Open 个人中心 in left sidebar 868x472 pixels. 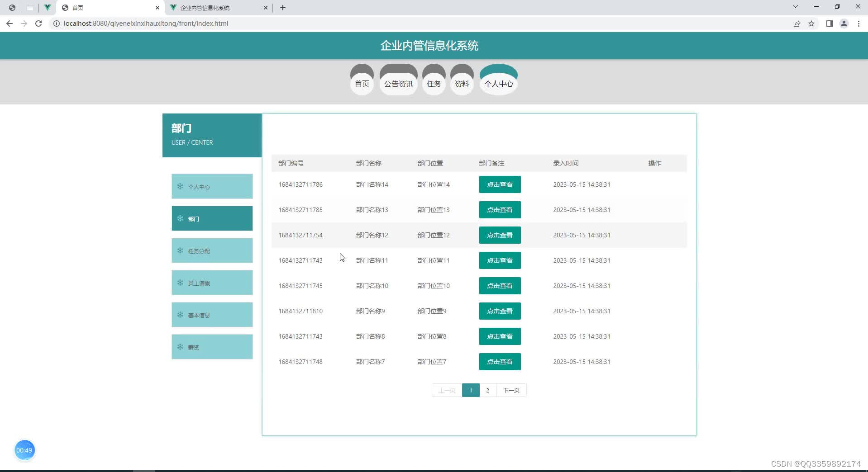[x=212, y=186]
